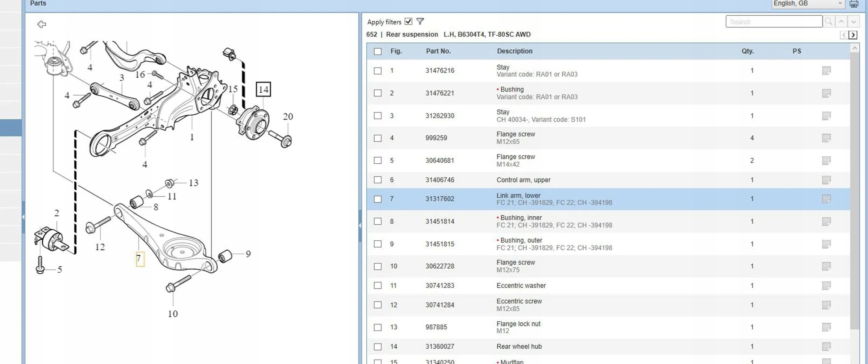Click part number 987885
This screenshot has width=868, height=364.
(436, 327)
